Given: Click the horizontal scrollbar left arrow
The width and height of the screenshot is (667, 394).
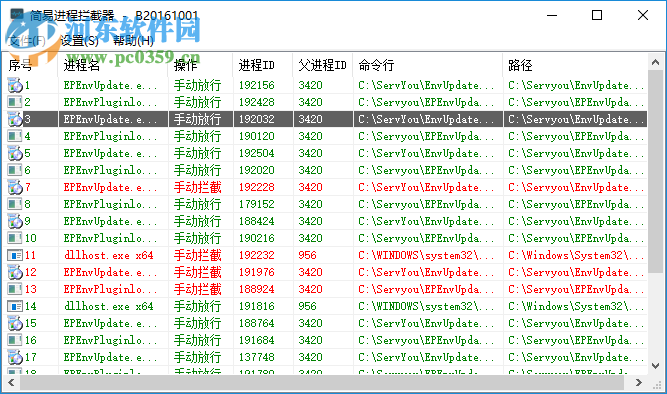Looking at the screenshot, I should coord(11,383).
